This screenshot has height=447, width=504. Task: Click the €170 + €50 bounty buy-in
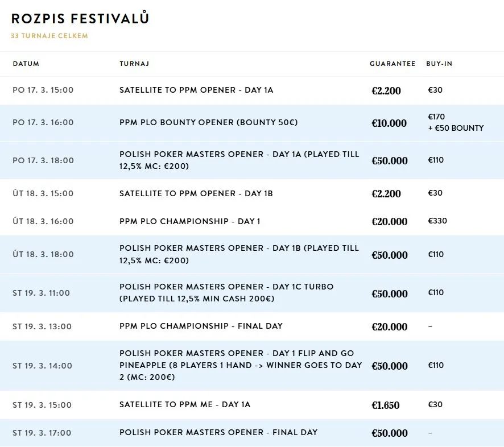pos(456,122)
